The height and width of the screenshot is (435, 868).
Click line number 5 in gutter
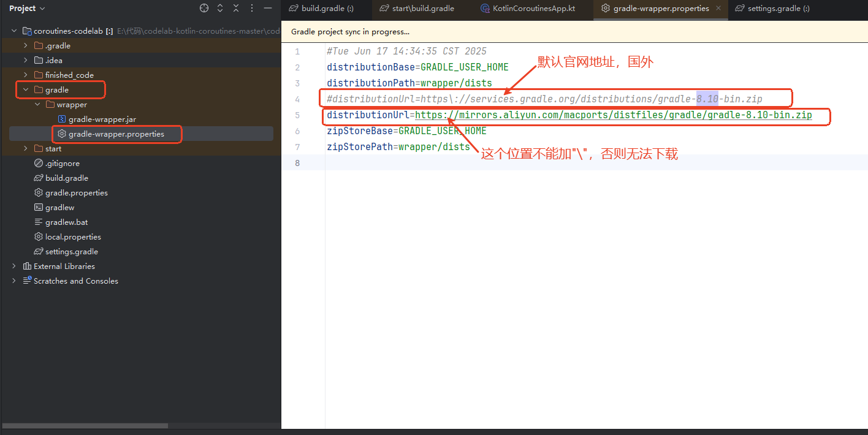pyautogui.click(x=297, y=115)
